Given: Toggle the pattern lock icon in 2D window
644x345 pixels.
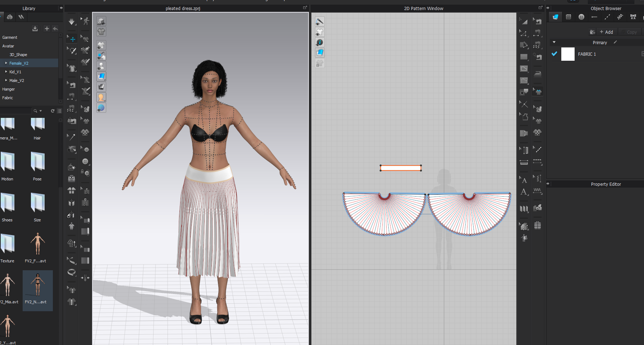Looking at the screenshot, I should tap(319, 63).
